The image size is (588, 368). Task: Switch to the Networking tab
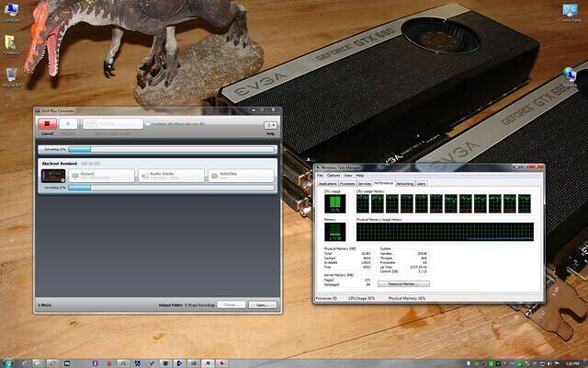coord(404,183)
